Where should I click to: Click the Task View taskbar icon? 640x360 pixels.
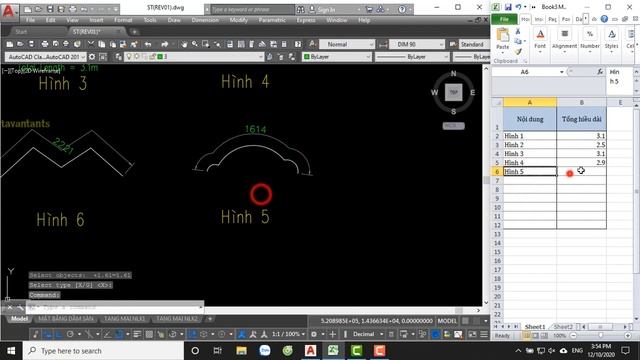[x=218, y=351]
